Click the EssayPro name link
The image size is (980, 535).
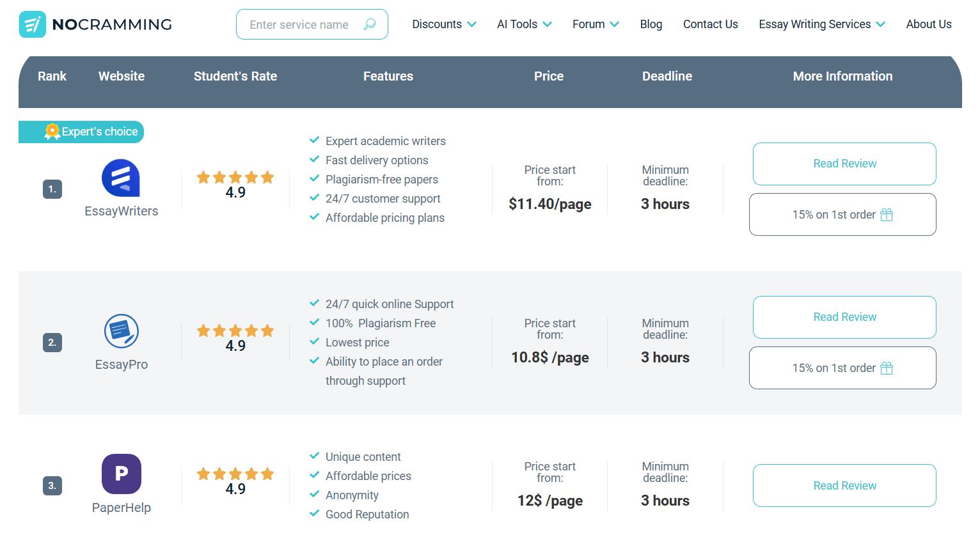click(122, 364)
